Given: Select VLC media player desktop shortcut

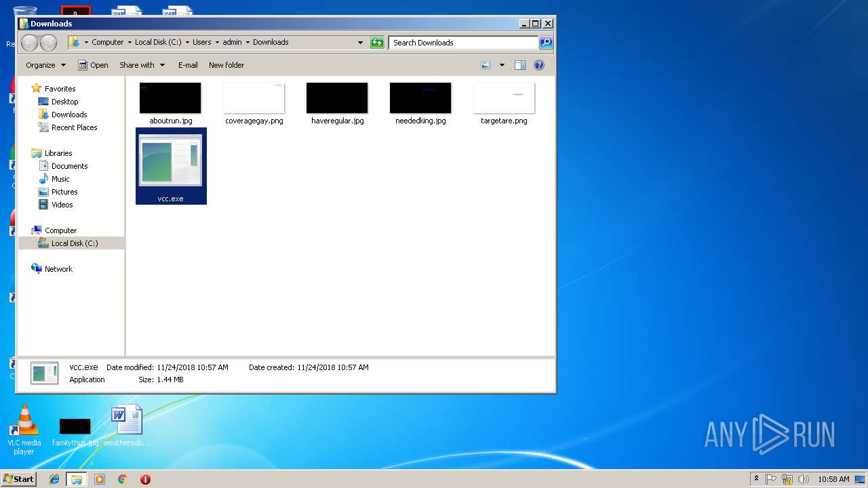Looking at the screenshot, I should click(24, 430).
